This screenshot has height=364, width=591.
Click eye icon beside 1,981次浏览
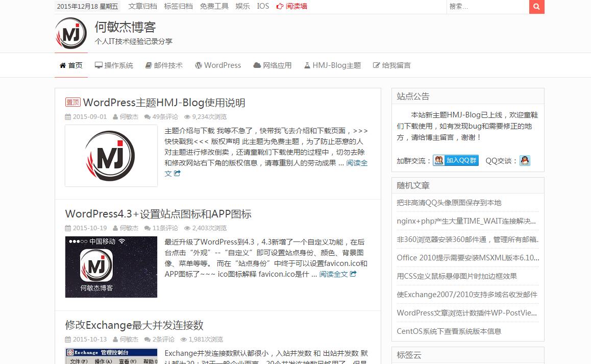coord(184,339)
